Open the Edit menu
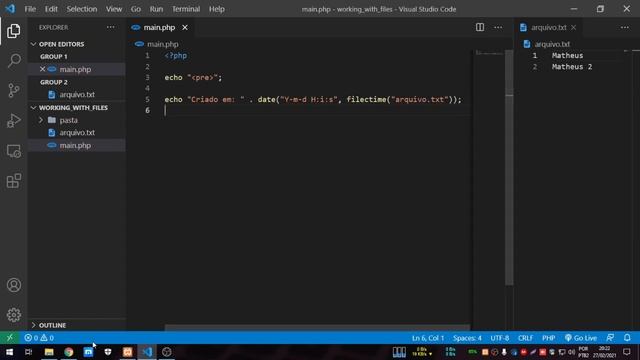The image size is (640, 360). [51, 9]
